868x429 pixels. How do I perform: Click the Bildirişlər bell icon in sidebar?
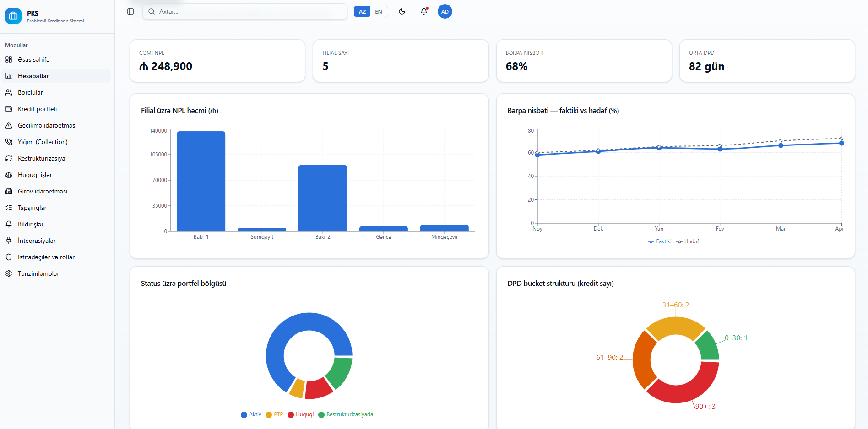pyautogui.click(x=9, y=224)
